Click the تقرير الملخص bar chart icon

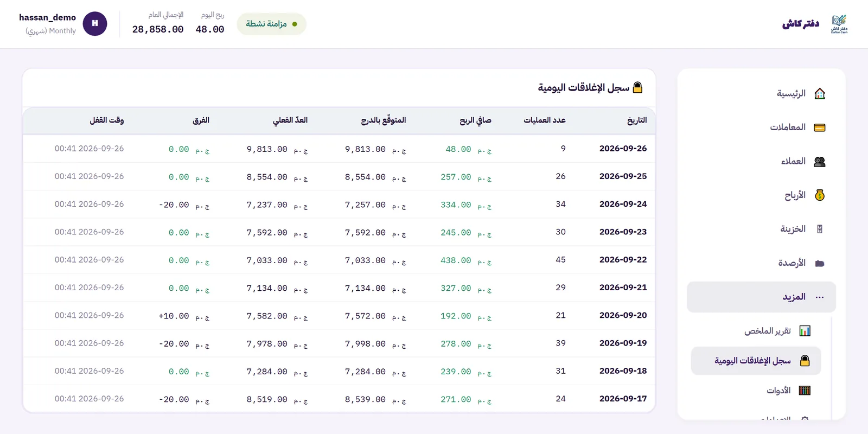pos(805,331)
